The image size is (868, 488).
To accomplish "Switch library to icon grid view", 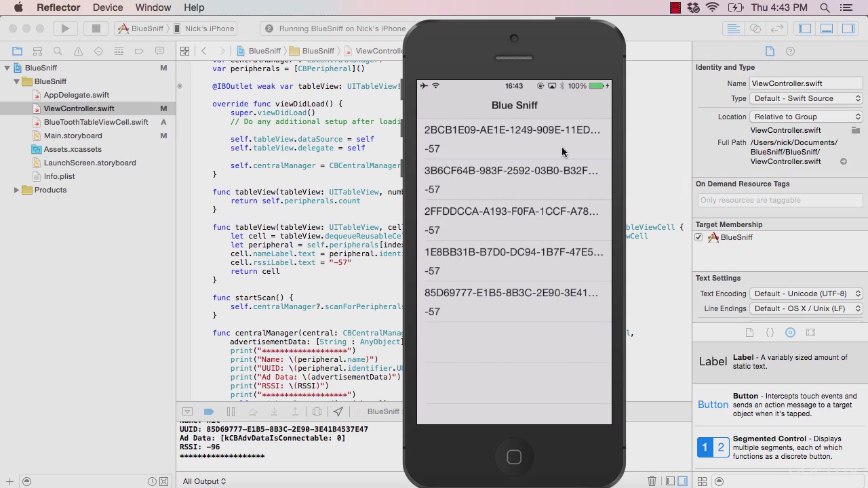I will click(702, 481).
